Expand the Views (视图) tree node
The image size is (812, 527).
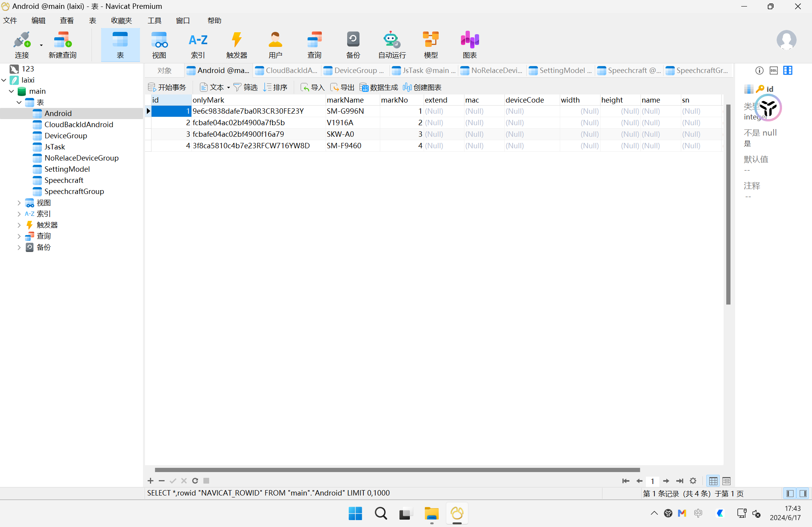(19, 202)
